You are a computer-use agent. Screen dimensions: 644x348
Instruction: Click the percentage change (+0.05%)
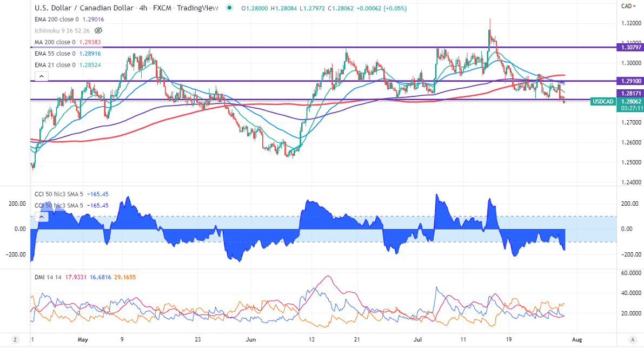pyautogui.click(x=395, y=8)
